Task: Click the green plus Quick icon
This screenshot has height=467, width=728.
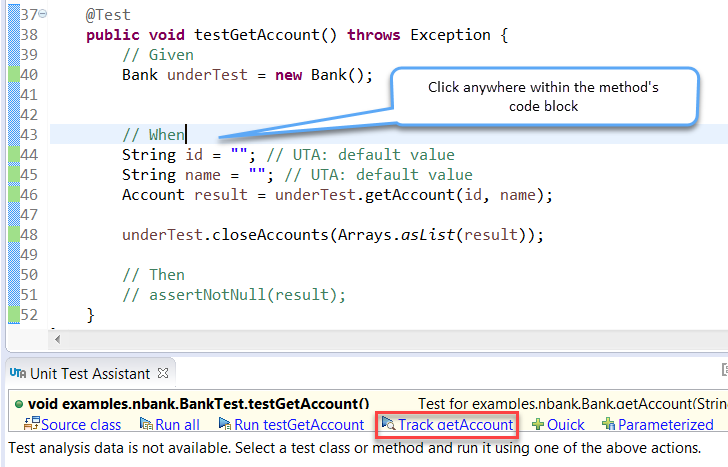Action: (538, 424)
